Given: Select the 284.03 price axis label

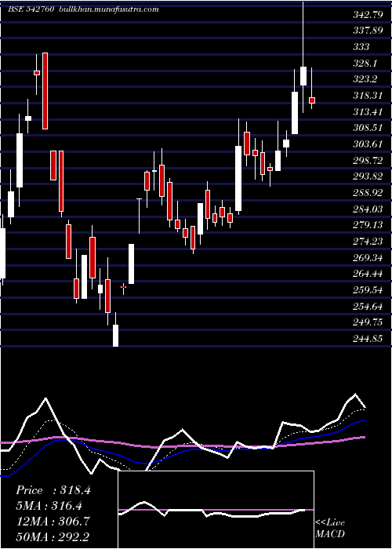Looking at the screenshot, I should pos(368,209).
